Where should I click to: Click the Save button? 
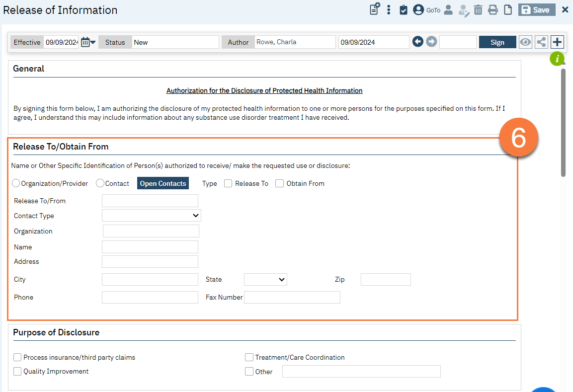(x=536, y=9)
